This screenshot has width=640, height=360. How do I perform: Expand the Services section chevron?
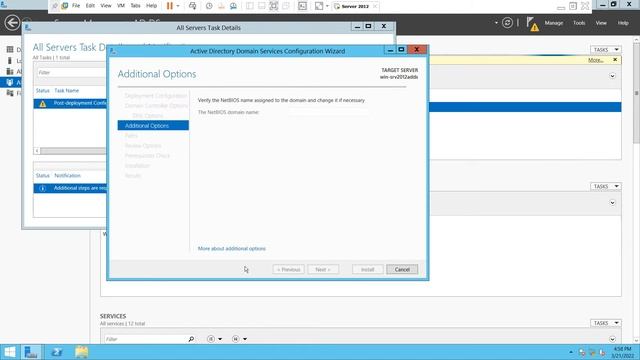[x=612, y=339]
